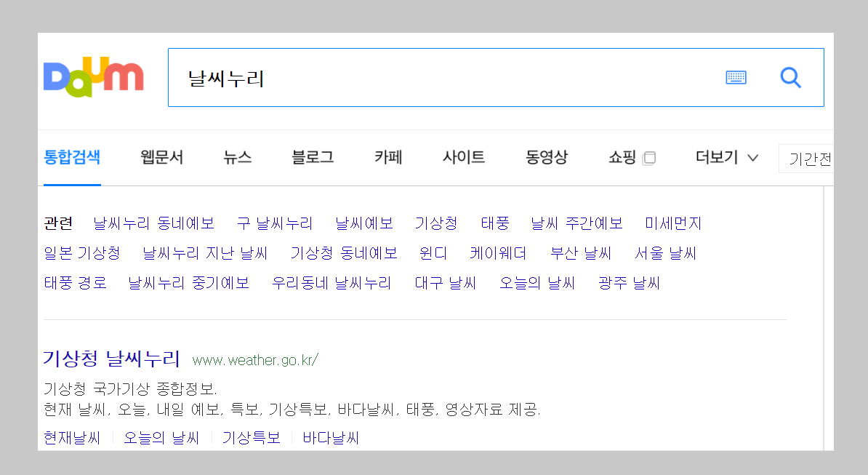Click related search 구 날씨누리
The image size is (868, 475).
click(275, 223)
